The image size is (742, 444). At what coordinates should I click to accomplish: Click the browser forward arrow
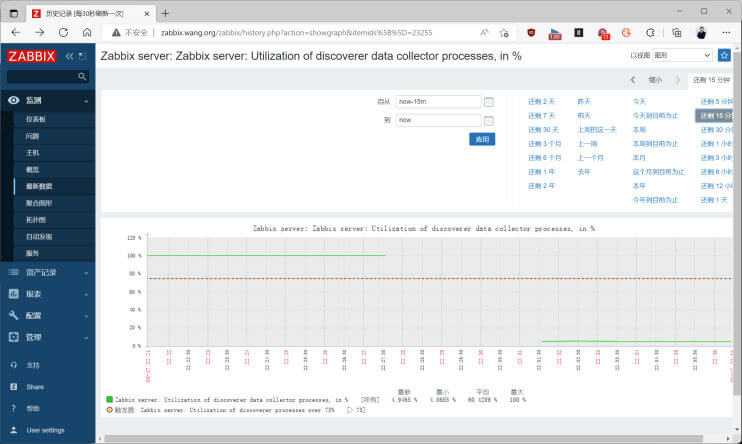[x=40, y=33]
